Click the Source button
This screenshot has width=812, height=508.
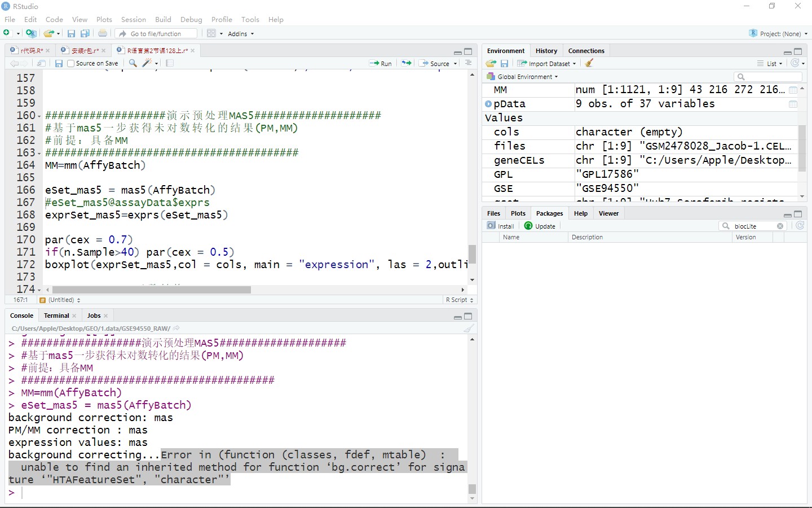[434, 64]
